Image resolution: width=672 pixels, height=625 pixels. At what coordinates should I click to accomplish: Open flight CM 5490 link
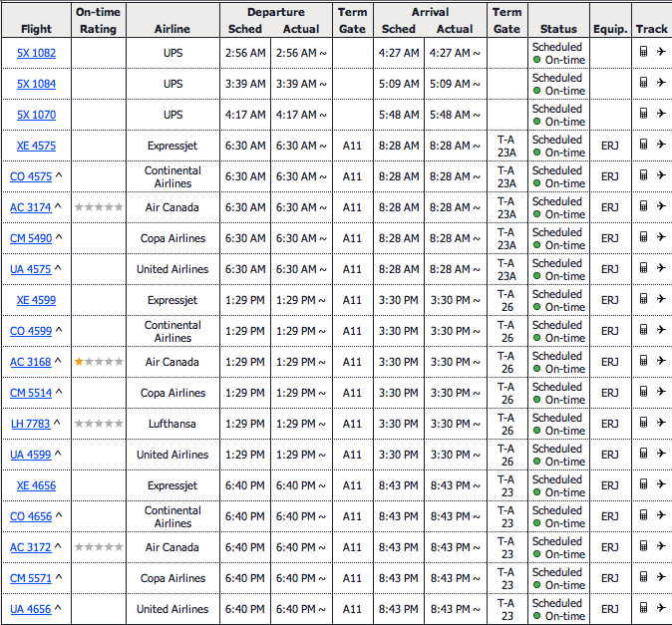click(31, 238)
